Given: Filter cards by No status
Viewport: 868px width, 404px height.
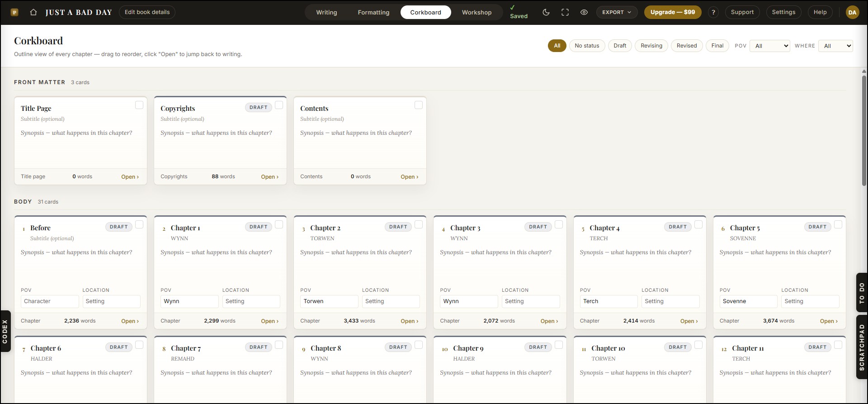Looking at the screenshot, I should 587,46.
